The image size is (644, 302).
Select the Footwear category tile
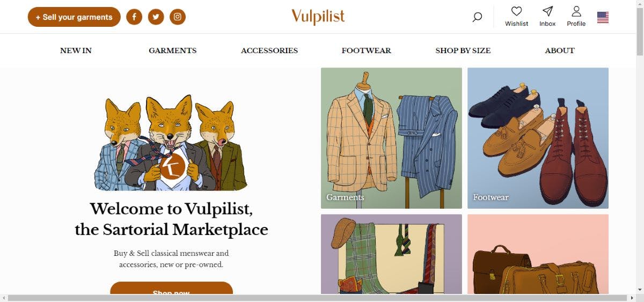tap(538, 138)
